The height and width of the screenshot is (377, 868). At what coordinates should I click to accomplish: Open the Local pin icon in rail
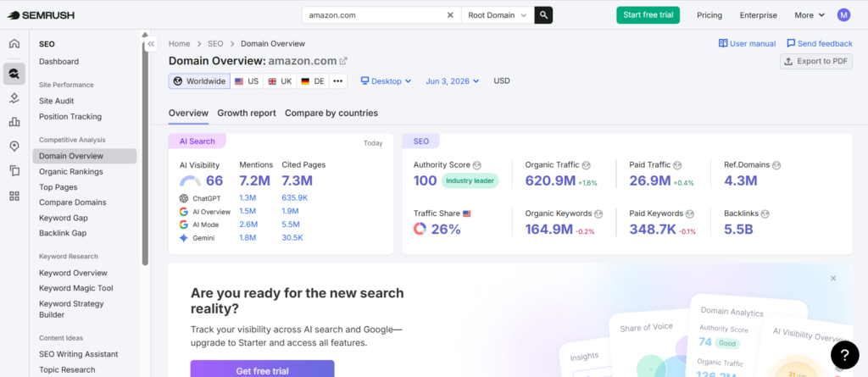(x=14, y=147)
